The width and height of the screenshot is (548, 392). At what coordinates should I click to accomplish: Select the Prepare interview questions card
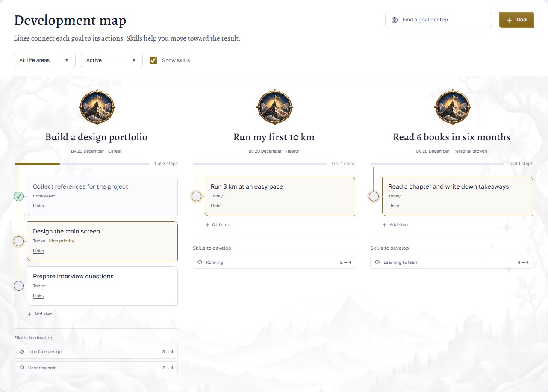(102, 286)
